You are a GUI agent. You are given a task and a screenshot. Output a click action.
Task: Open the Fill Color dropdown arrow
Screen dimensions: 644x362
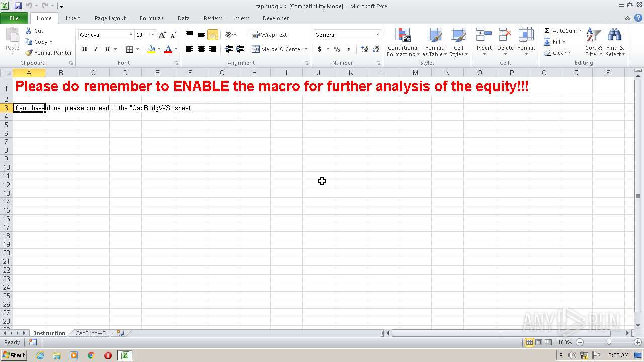tap(159, 49)
